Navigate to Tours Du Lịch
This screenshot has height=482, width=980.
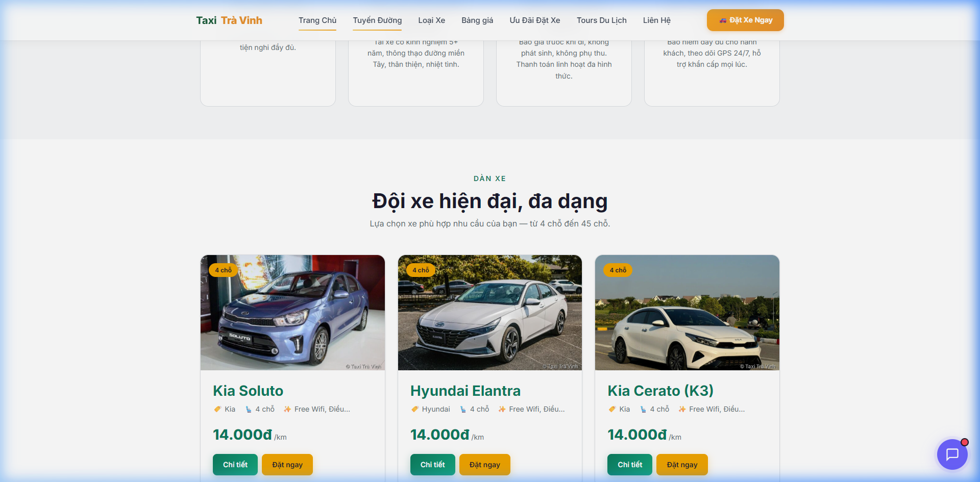coord(601,20)
